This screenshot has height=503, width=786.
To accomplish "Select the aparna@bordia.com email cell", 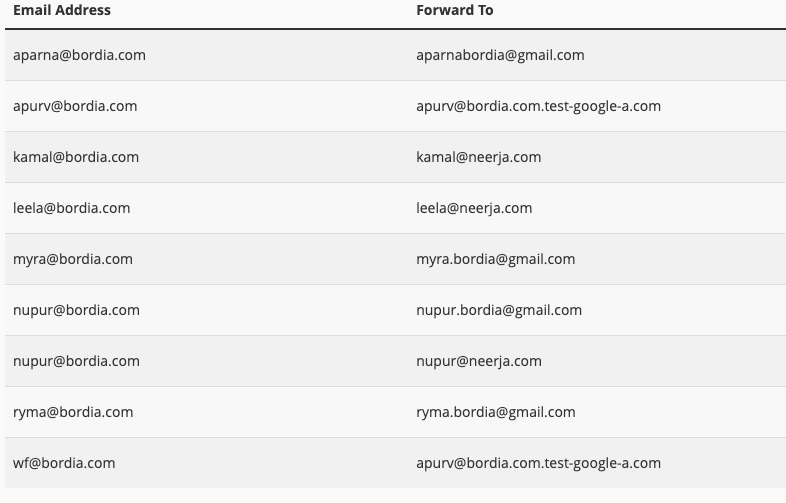I will tap(79, 55).
